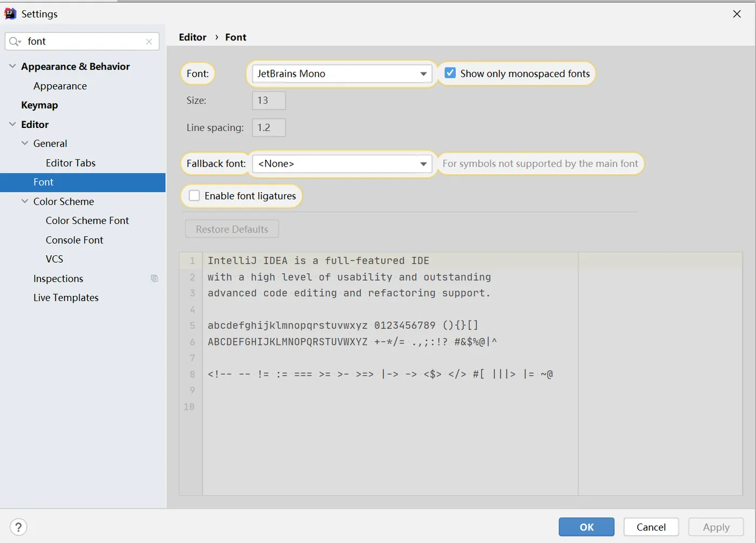Viewport: 756px width, 543px height.
Task: Select Editor Tabs settings
Action: coord(71,163)
